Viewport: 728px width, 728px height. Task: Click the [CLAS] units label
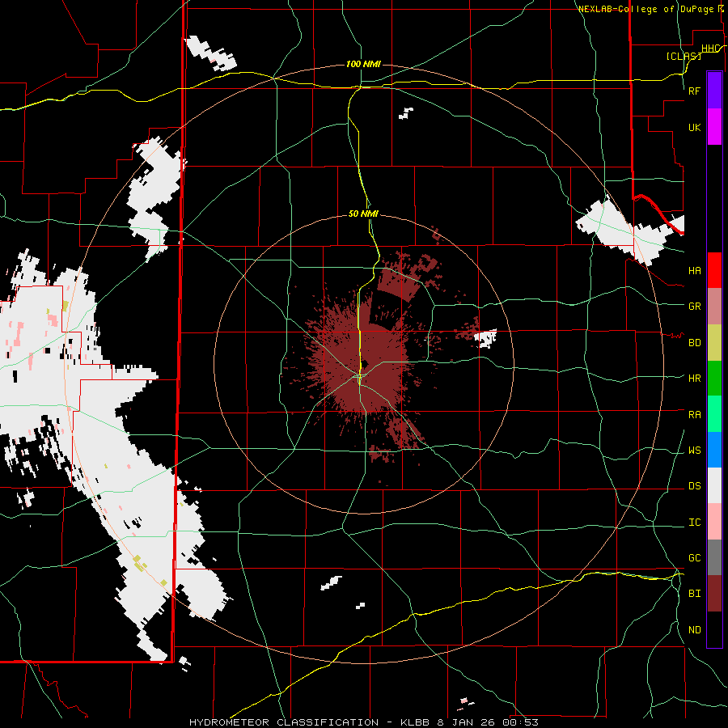click(684, 56)
